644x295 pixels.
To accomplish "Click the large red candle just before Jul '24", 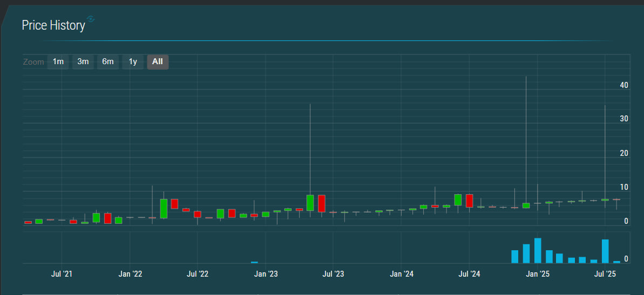I will click(470, 201).
